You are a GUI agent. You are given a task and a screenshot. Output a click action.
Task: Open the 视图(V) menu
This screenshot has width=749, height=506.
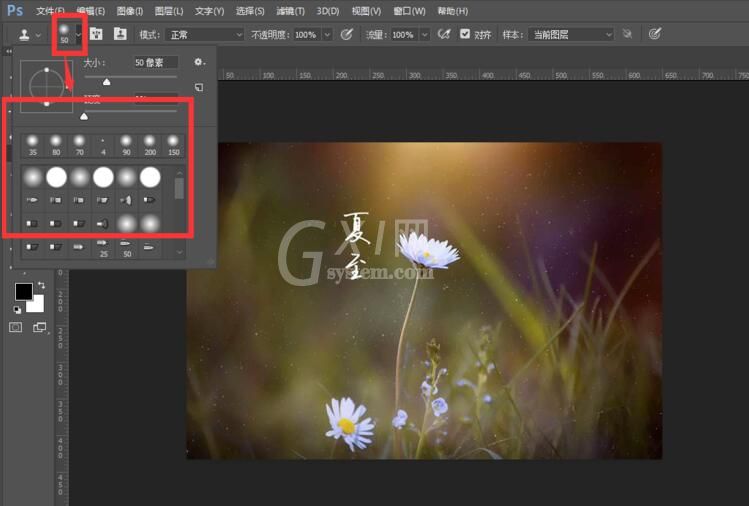point(366,11)
